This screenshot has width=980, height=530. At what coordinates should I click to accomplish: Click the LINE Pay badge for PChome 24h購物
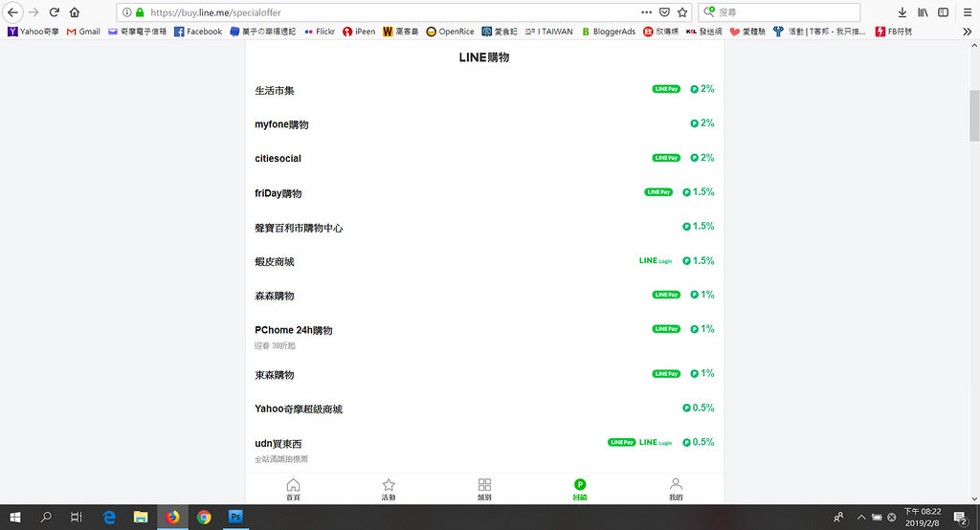pyautogui.click(x=666, y=329)
